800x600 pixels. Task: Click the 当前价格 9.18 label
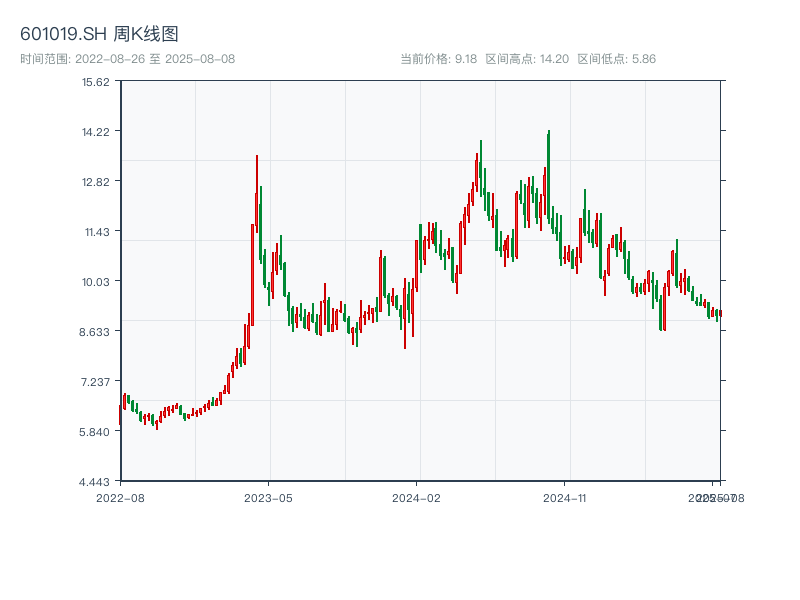tap(438, 59)
